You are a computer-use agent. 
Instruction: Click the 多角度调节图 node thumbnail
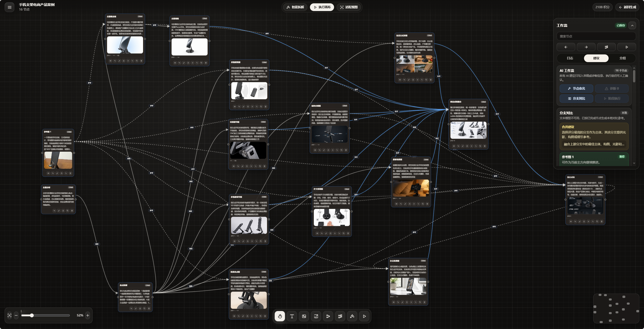click(249, 225)
